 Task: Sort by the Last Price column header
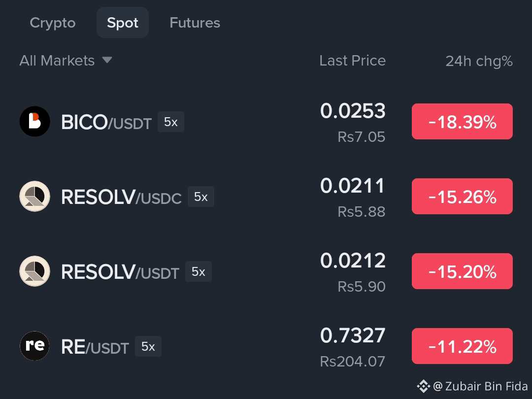(x=353, y=61)
